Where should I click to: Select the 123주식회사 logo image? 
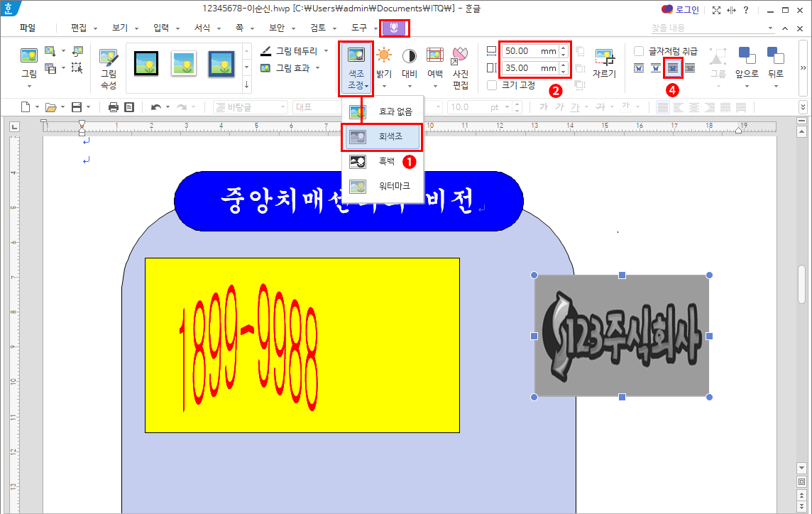click(x=622, y=336)
